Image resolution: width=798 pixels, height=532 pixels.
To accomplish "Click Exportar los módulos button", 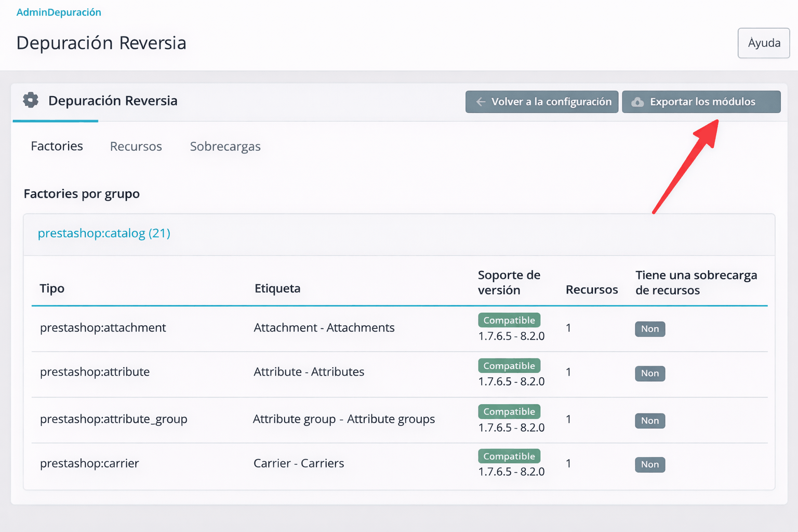I will coord(701,102).
